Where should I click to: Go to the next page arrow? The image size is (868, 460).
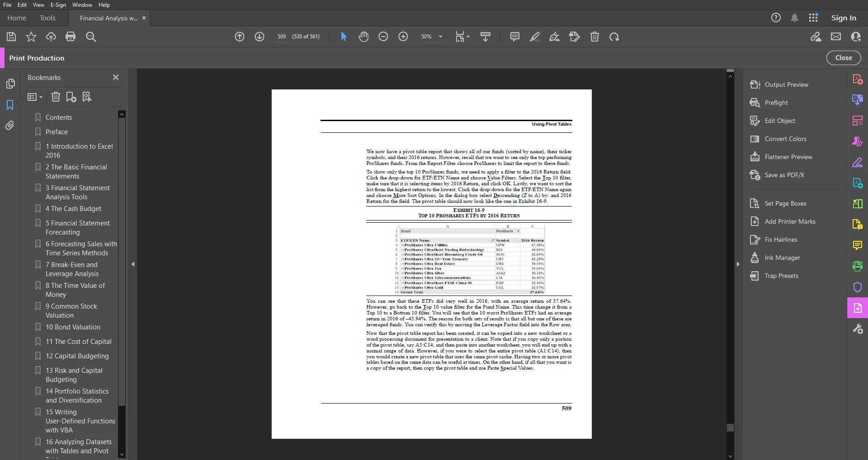tap(259, 37)
